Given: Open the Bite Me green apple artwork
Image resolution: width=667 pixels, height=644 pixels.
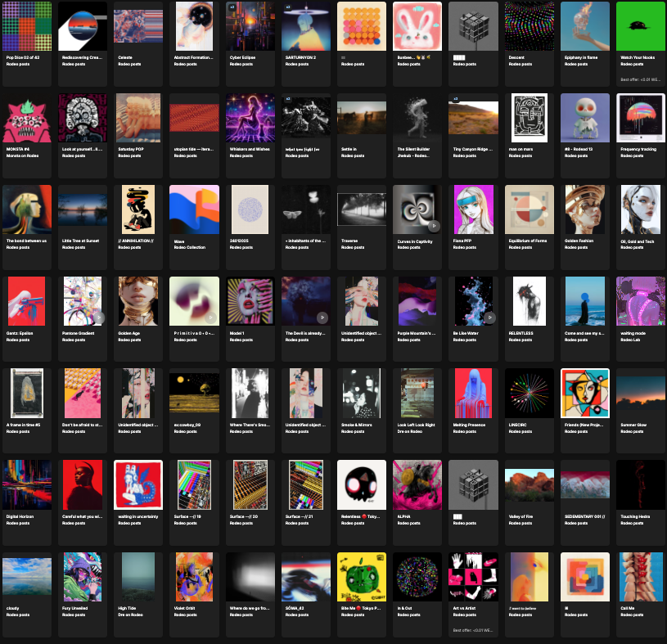Looking at the screenshot, I should click(x=362, y=577).
